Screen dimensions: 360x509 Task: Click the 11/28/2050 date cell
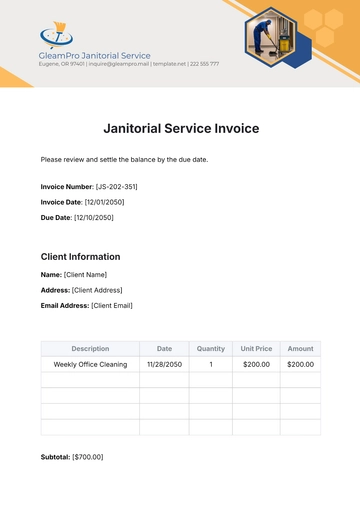[164, 364]
